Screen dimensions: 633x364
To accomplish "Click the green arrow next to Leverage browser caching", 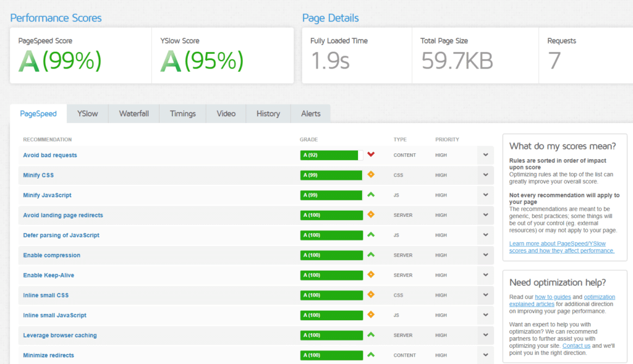I will point(371,335).
